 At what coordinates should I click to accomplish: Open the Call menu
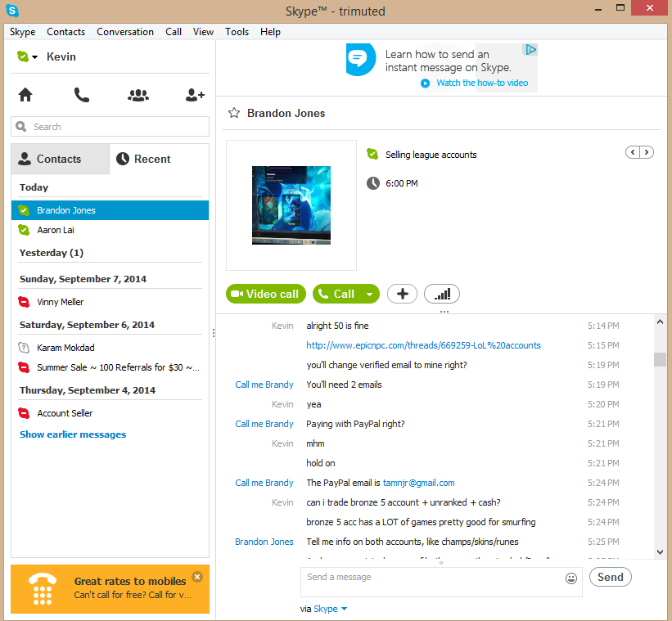pos(174,32)
